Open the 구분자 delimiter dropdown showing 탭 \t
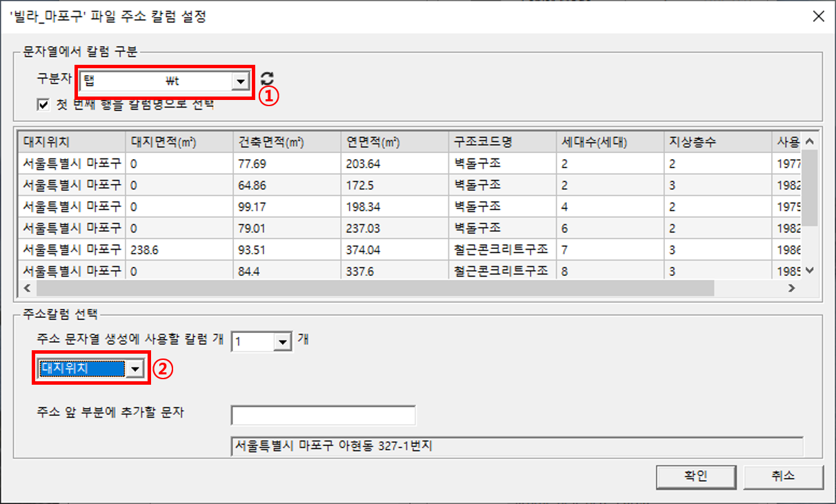The height and width of the screenshot is (504, 836). 240,81
